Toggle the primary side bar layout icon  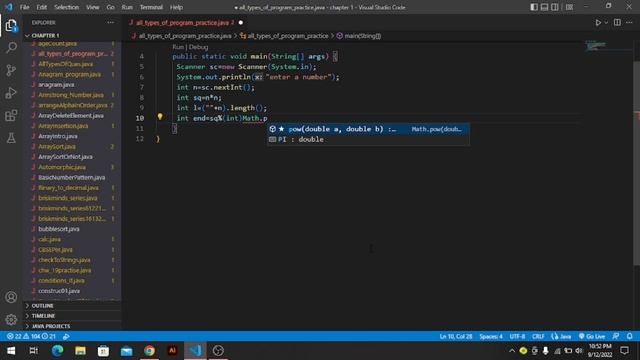point(534,7)
